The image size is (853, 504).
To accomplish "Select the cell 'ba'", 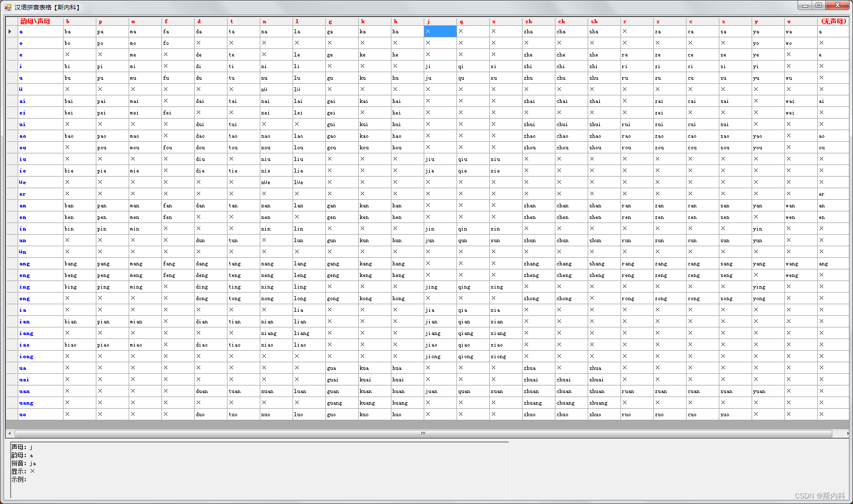I will click(80, 31).
